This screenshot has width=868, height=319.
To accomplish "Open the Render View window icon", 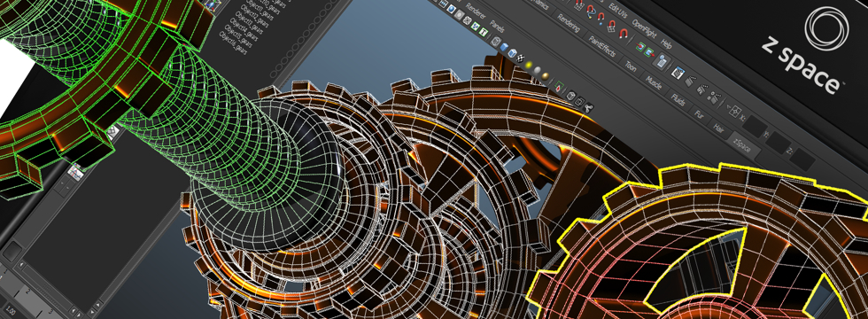I will coord(678,73).
